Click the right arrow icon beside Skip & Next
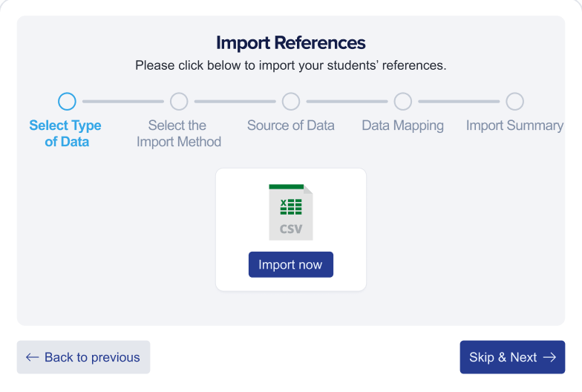This screenshot has height=392, width=582. click(549, 357)
